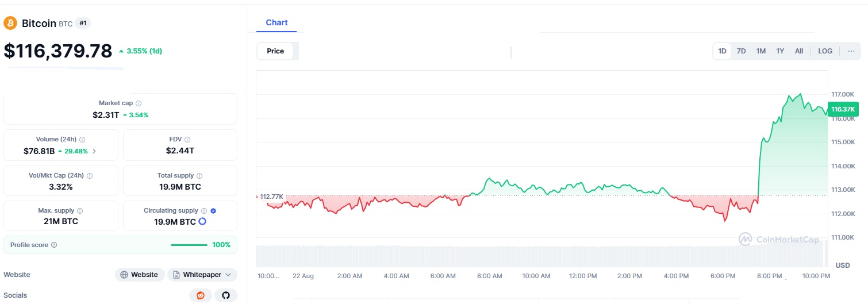
Task: Click the 3.54% market cap change text
Action: (139, 115)
